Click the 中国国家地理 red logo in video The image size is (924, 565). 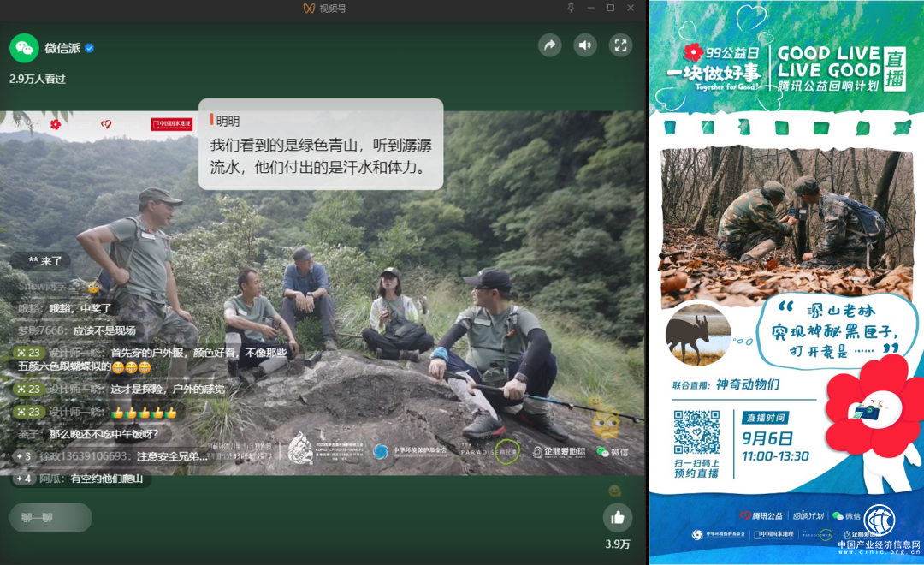(x=171, y=124)
